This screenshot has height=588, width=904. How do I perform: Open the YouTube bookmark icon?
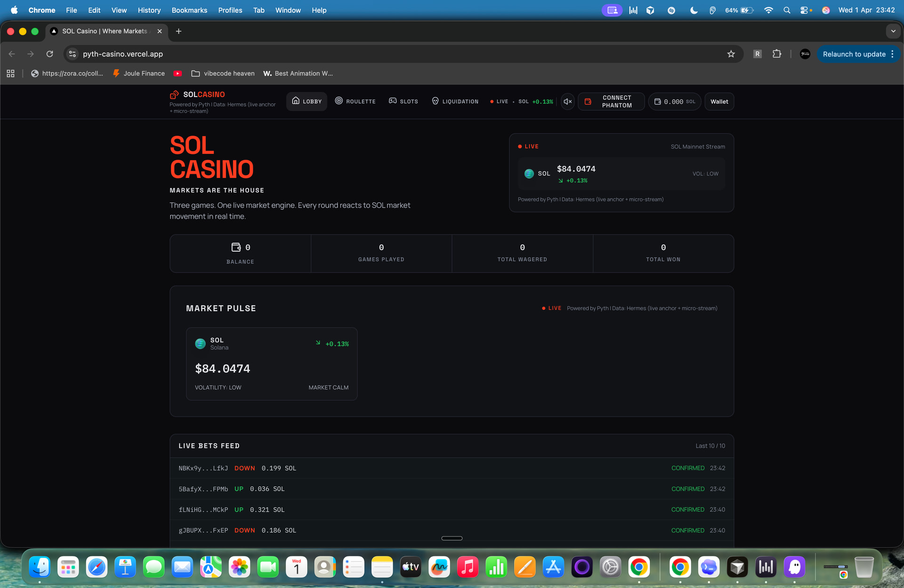(178, 73)
